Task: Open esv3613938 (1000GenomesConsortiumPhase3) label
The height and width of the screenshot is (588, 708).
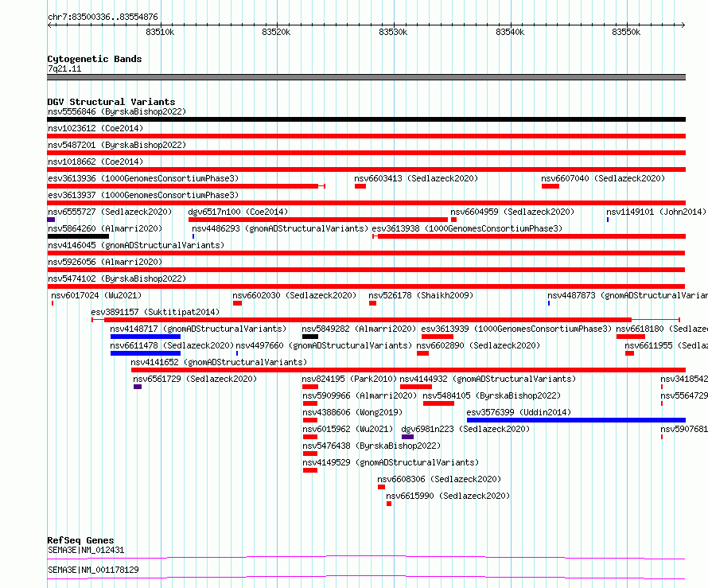Action: tap(467, 228)
